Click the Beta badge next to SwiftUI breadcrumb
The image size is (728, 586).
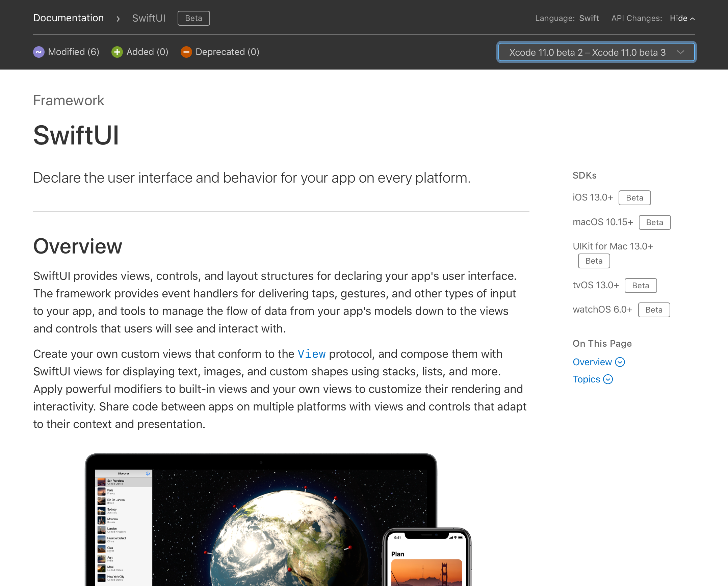pyautogui.click(x=193, y=18)
